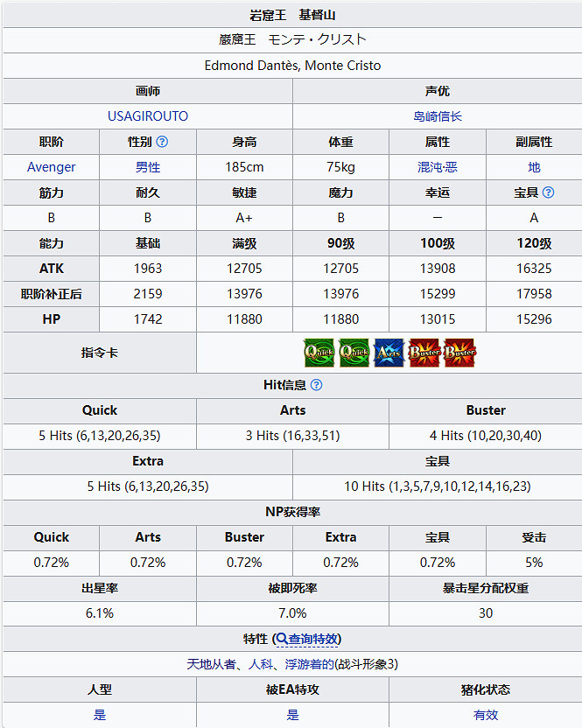Click the help icon next to 性别
Image resolution: width=582 pixels, height=728 pixels.
pyautogui.click(x=162, y=142)
